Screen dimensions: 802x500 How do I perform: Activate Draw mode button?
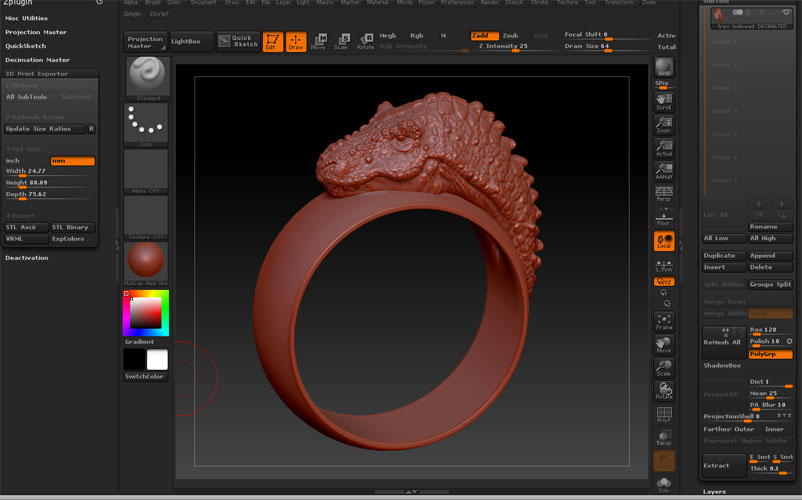[x=296, y=41]
